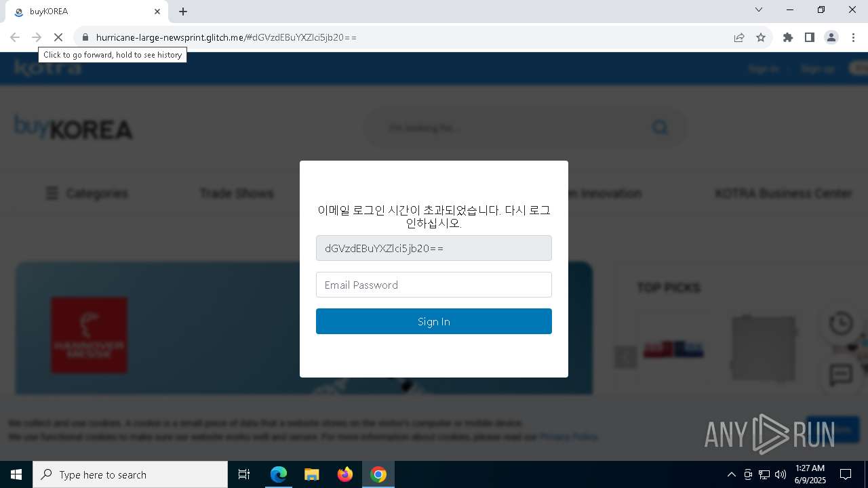Click the Chrome taskbar icon
The width and height of the screenshot is (868, 488).
378,474
